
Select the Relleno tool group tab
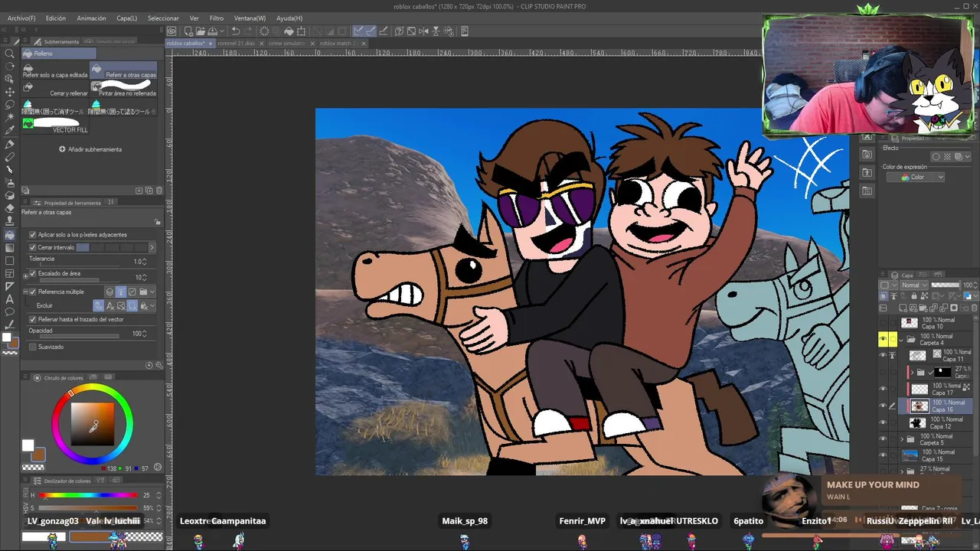pos(59,54)
